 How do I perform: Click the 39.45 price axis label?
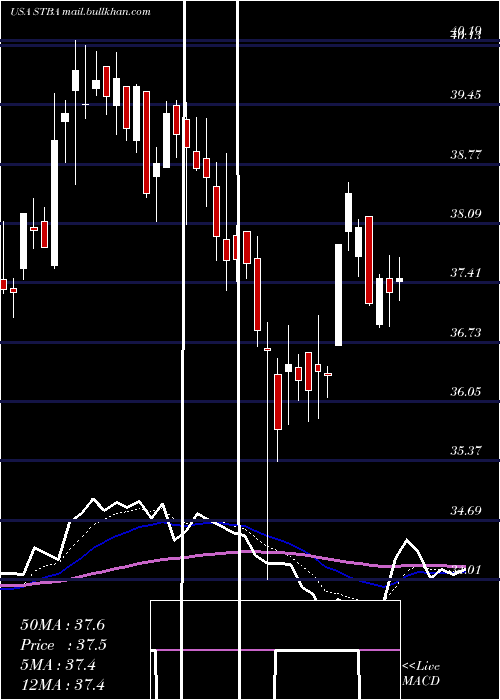(x=466, y=94)
